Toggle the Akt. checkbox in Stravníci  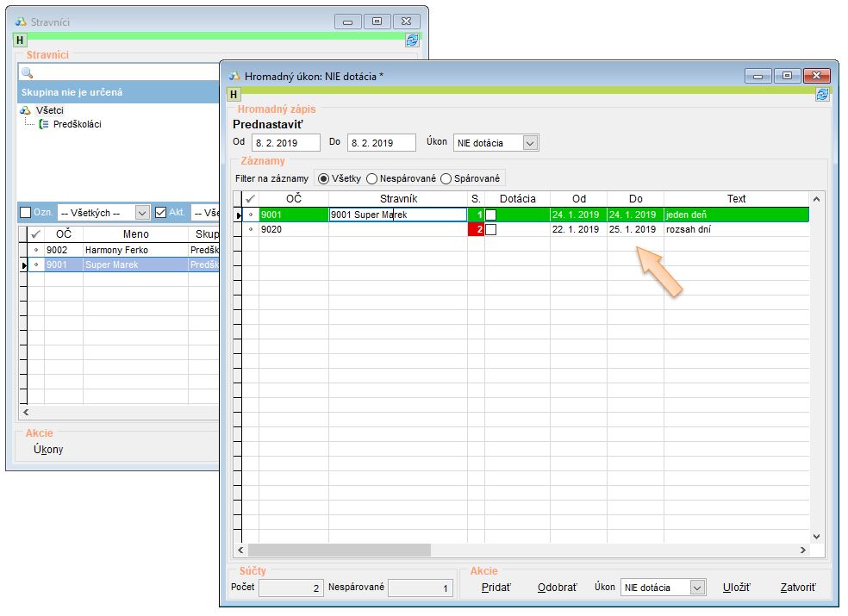pyautogui.click(x=160, y=213)
